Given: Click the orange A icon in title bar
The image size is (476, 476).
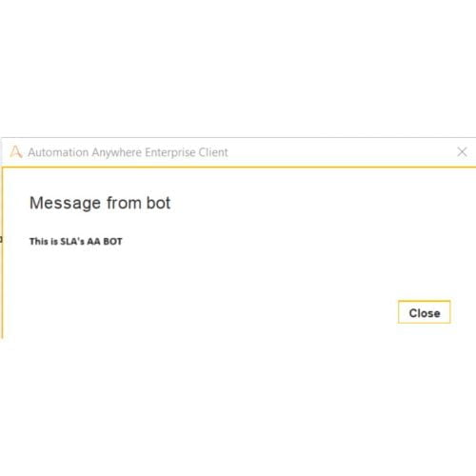Looking at the screenshot, I should click(x=16, y=151).
